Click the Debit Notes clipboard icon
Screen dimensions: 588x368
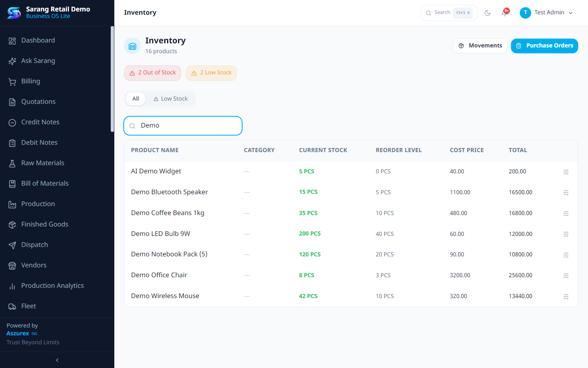12,143
